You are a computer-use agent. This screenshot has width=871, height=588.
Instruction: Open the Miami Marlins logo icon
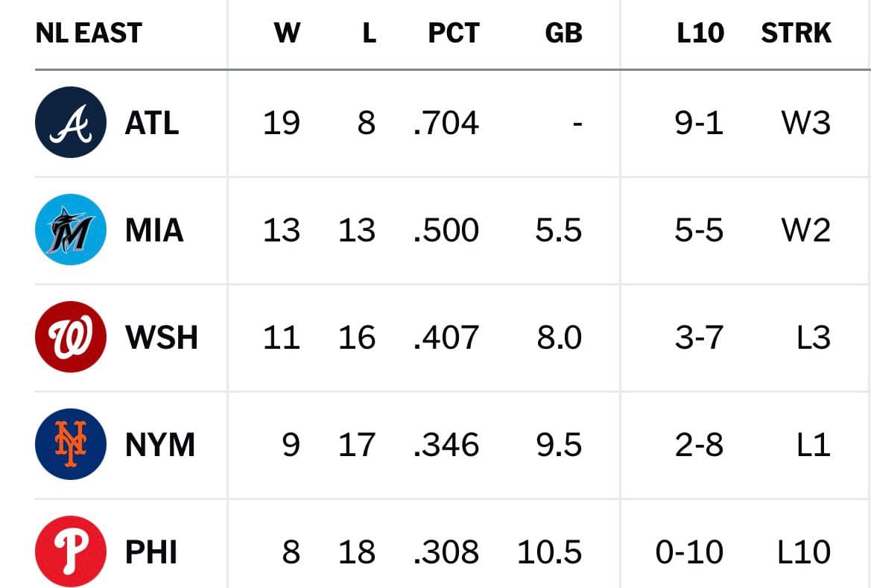(71, 230)
